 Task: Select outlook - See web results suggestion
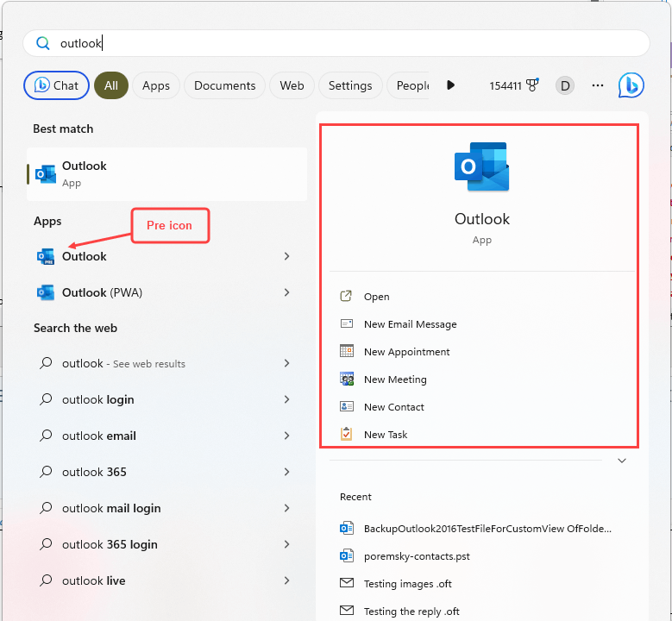pyautogui.click(x=123, y=363)
